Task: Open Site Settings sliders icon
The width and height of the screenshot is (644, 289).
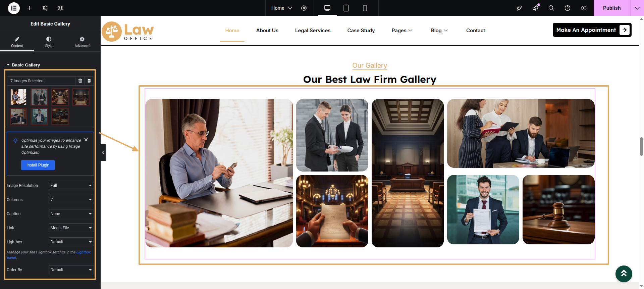Action: pyautogui.click(x=45, y=8)
